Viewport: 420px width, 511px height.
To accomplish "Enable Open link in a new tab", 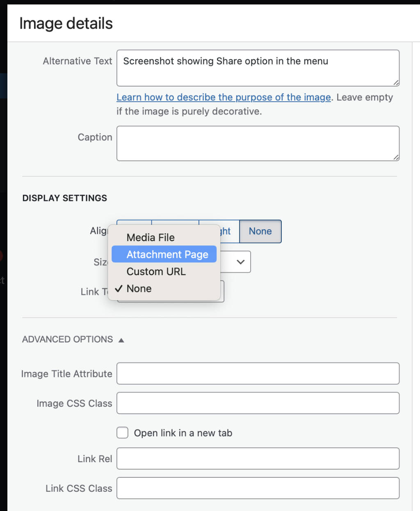I will coord(122,433).
